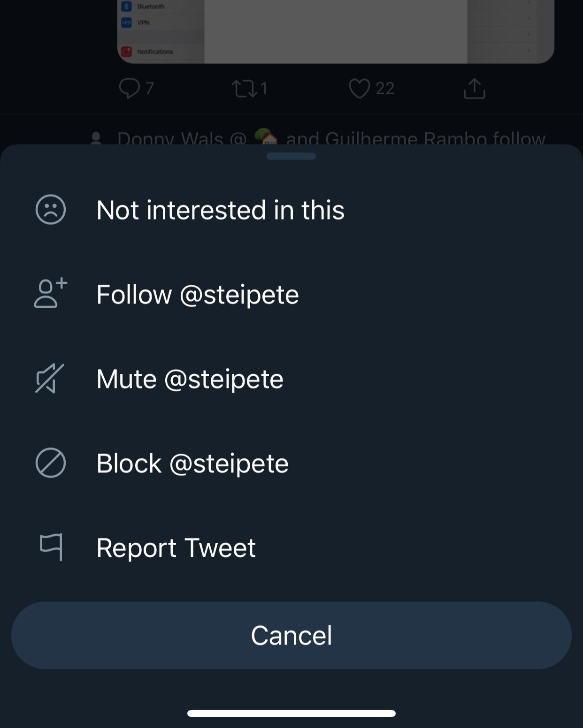The image size is (583, 728).
Task: Select the "Block @steipete" label
Action: 192,463
